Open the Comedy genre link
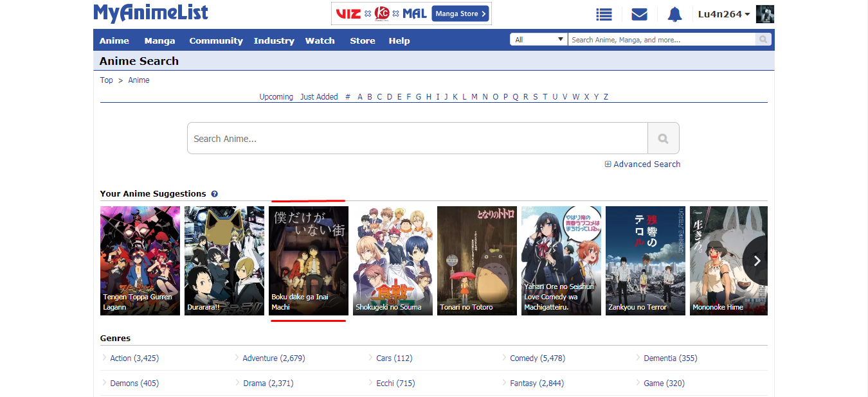The height and width of the screenshot is (397, 868). 538,358
